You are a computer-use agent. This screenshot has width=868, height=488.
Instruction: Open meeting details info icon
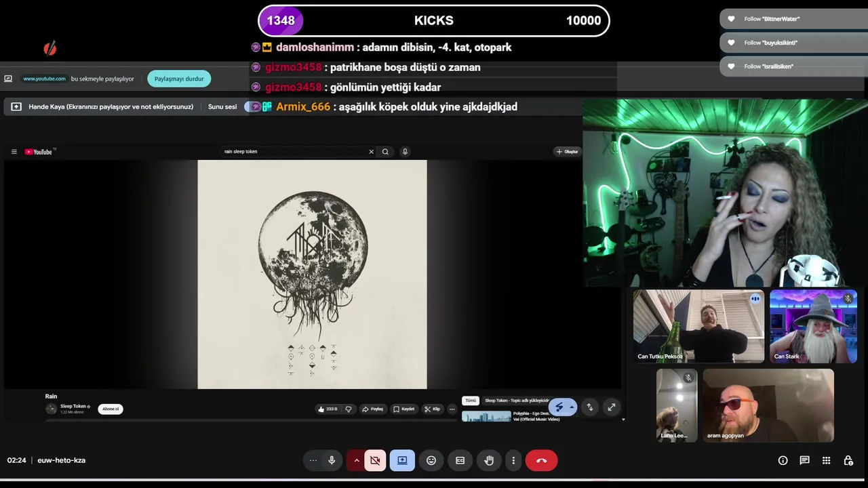pyautogui.click(x=783, y=460)
